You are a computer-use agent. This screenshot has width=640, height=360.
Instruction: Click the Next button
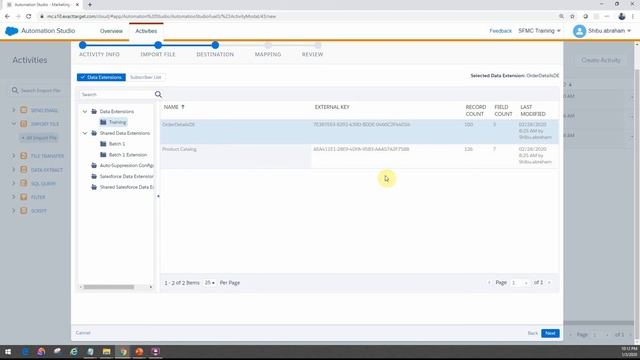tap(550, 333)
